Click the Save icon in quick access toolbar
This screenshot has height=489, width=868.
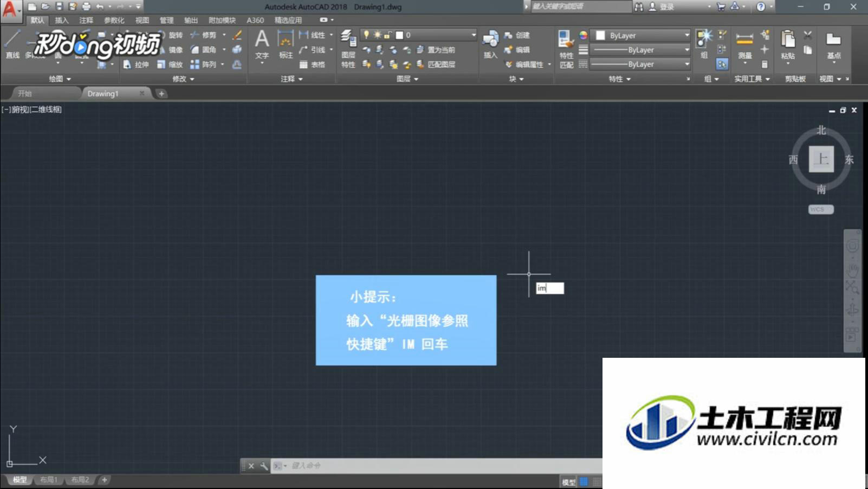click(x=59, y=7)
